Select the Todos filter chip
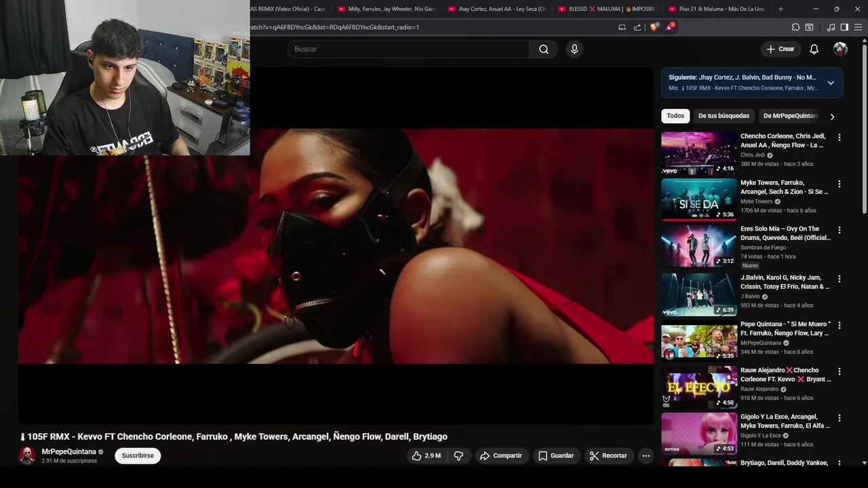This screenshot has height=488, width=868. point(675,116)
